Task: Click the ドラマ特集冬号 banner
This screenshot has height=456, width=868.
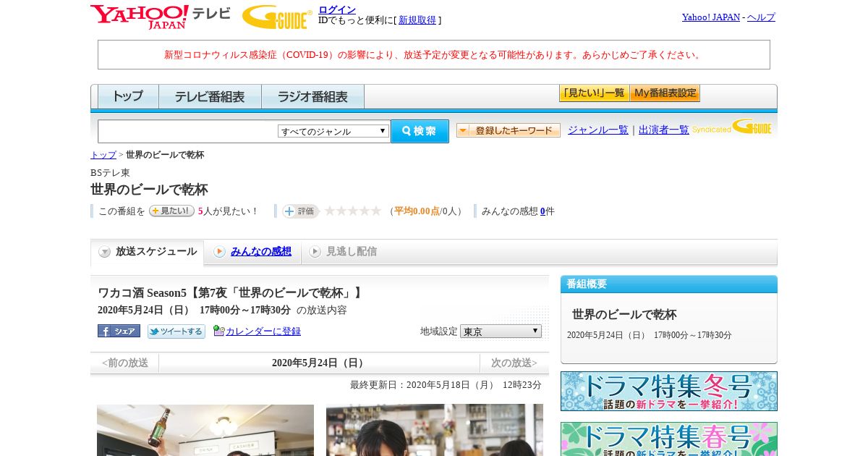Action: [x=669, y=392]
